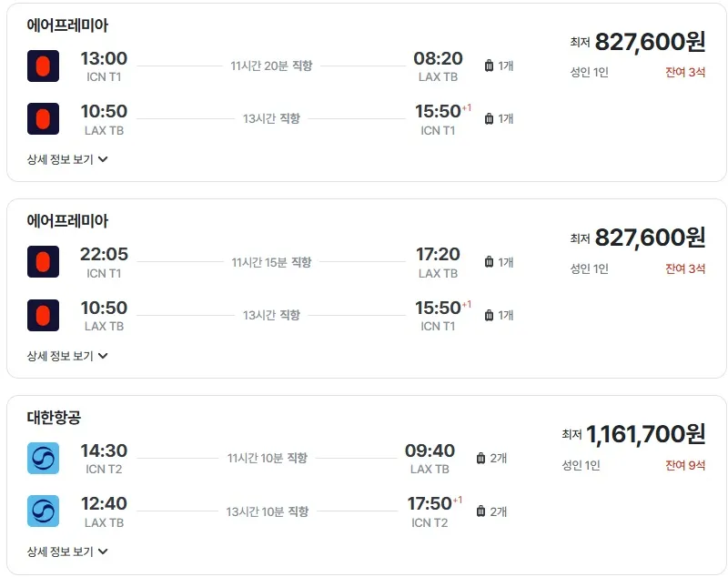Click 2개 baggage icon beside 09:40 arrival
The height and width of the screenshot is (577, 728).
coord(481,458)
